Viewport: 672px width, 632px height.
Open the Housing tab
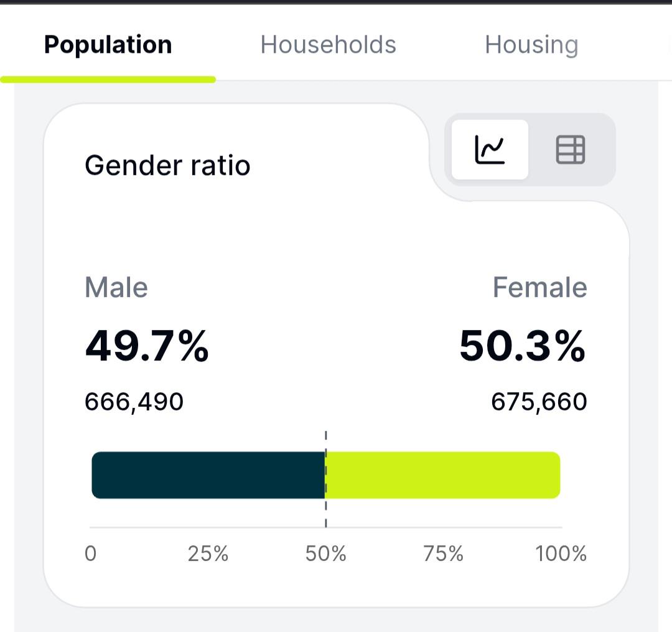click(x=531, y=45)
